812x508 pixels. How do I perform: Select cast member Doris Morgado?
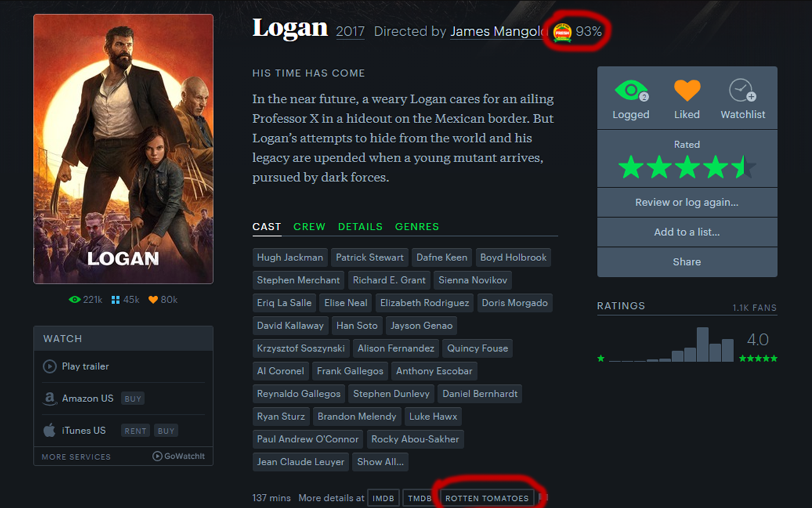pos(515,303)
